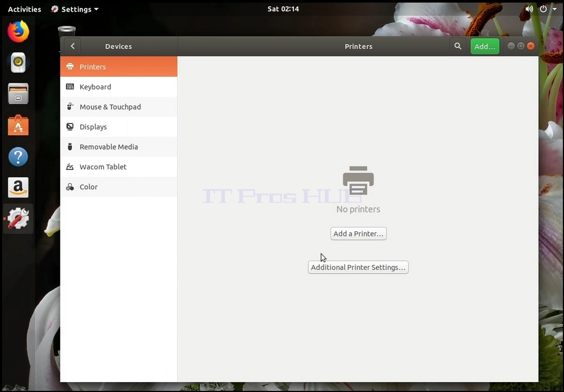This screenshot has height=392, width=564.
Task: Select Removable Media in the sidebar
Action: coord(119,146)
